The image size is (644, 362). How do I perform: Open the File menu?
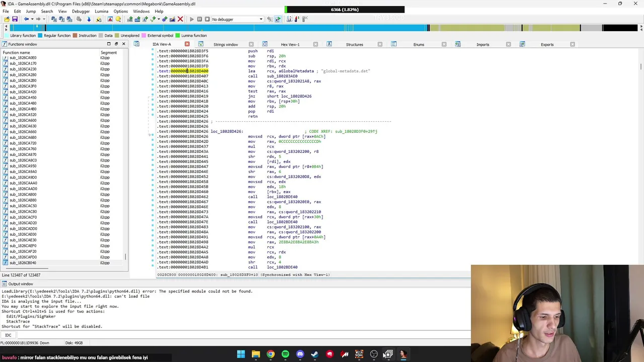point(6,11)
